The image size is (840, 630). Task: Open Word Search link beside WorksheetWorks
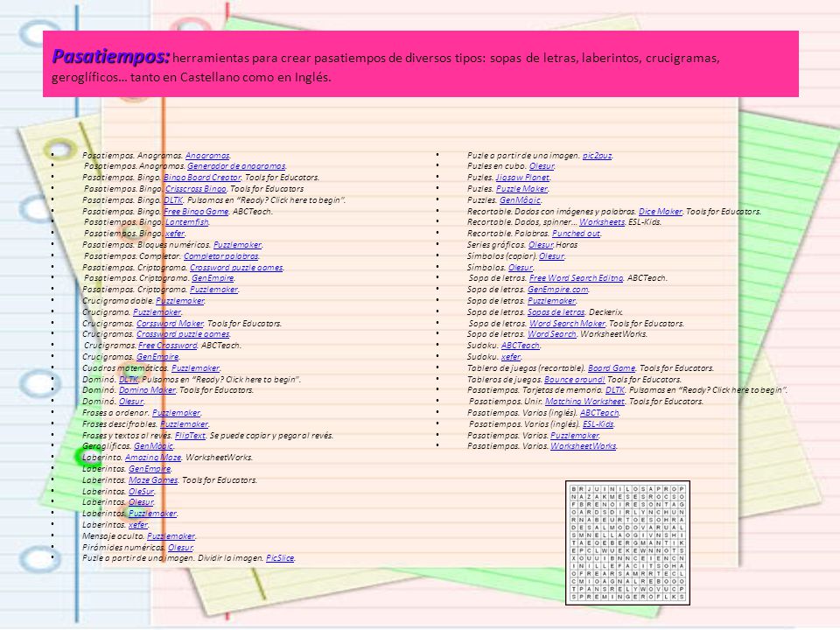click(x=552, y=333)
